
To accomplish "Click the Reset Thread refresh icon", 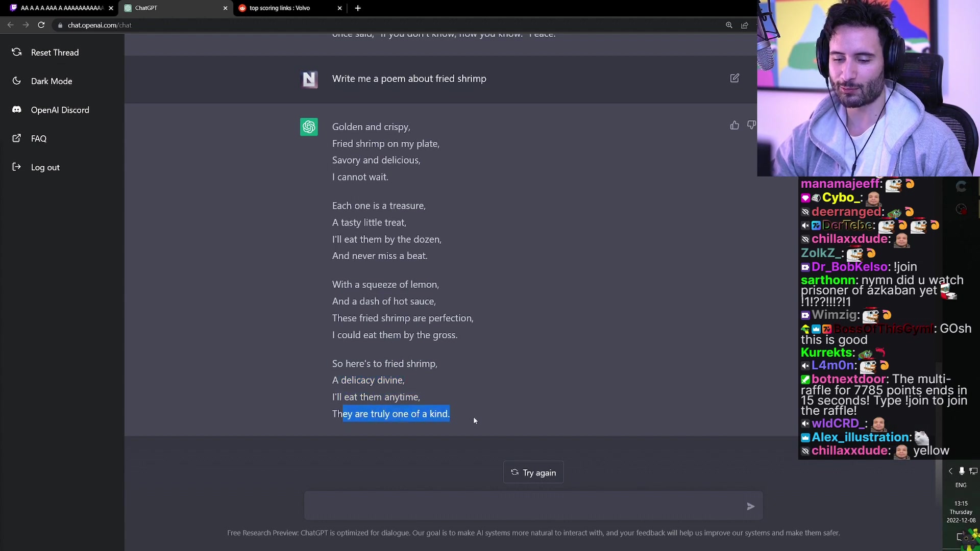I will point(16,52).
